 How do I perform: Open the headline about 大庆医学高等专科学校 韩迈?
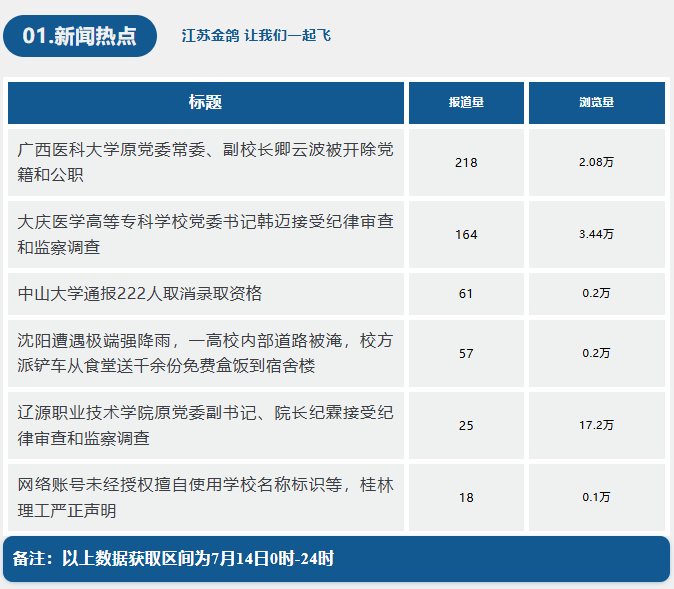point(205,234)
